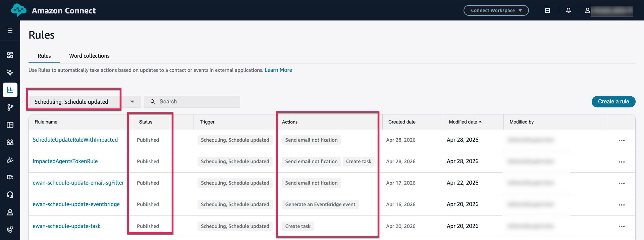Click the Status column header
The height and width of the screenshot is (240, 644).
click(x=146, y=122)
